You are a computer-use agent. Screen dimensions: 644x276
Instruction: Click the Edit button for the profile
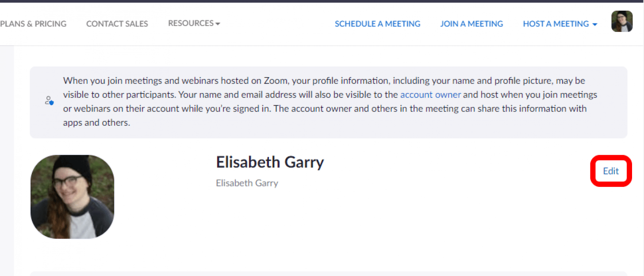[610, 171]
